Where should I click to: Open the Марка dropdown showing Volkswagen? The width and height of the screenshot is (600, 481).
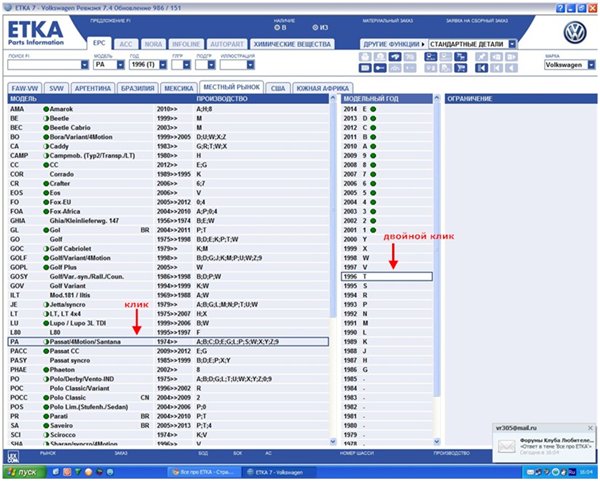pyautogui.click(x=591, y=65)
